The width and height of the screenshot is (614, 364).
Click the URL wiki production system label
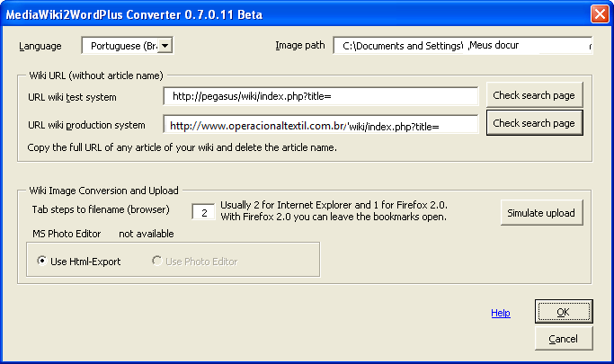click(85, 126)
